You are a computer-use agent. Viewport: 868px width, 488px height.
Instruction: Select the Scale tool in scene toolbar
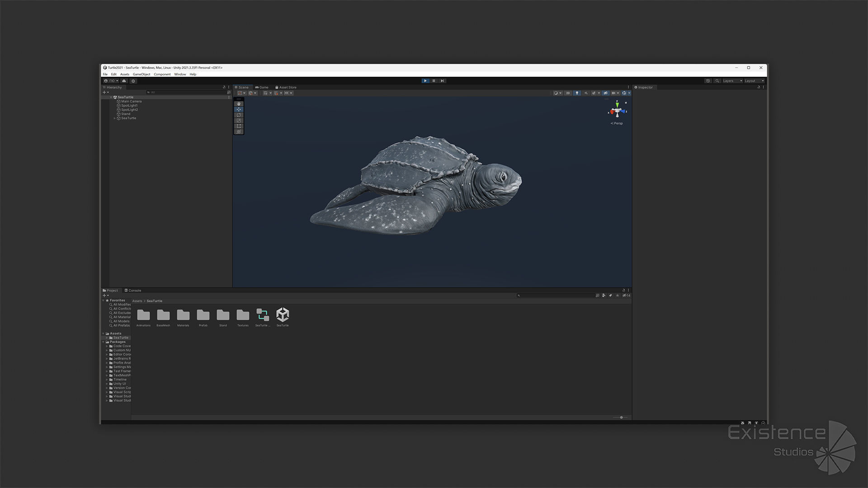[x=239, y=121]
